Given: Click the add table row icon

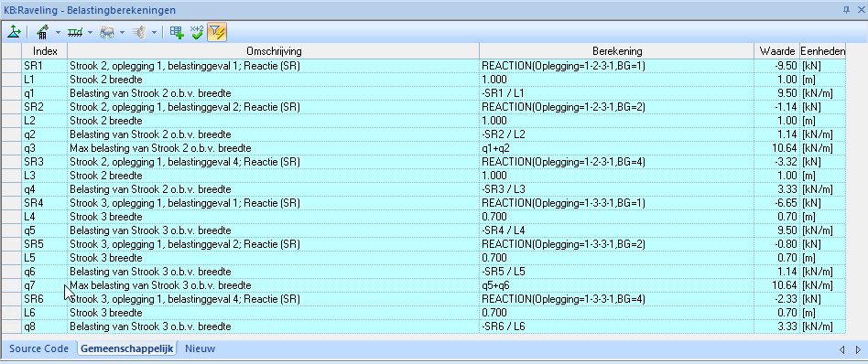Looking at the screenshot, I should (x=177, y=32).
